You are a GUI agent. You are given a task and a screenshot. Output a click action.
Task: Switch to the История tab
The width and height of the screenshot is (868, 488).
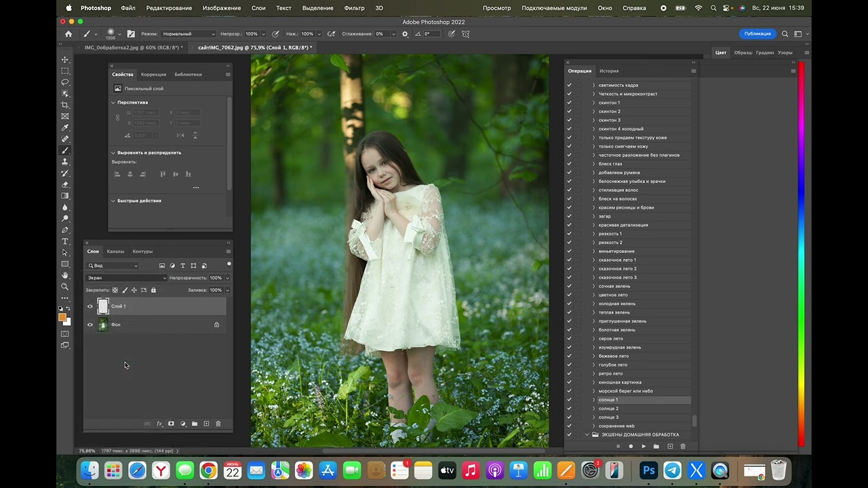click(x=609, y=71)
